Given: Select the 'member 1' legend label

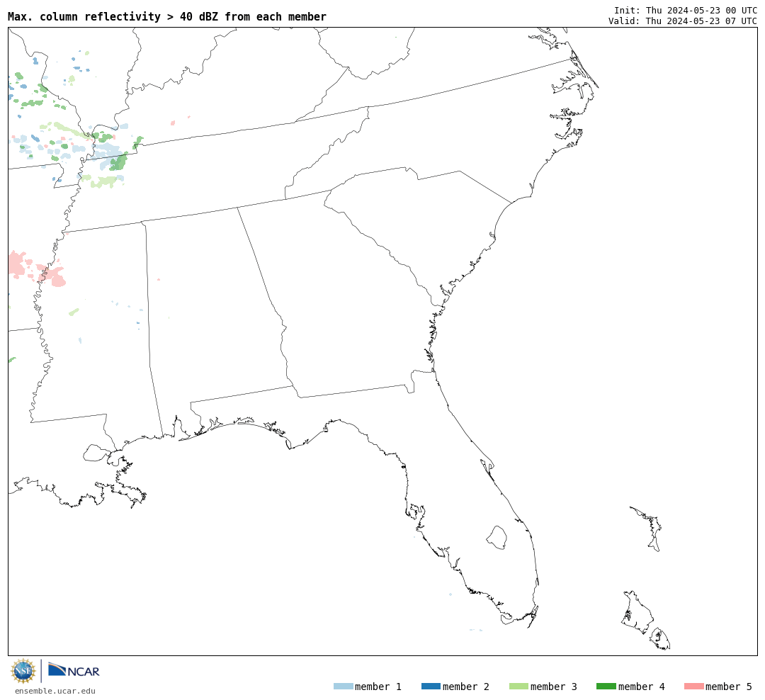Looking at the screenshot, I should click(378, 687).
